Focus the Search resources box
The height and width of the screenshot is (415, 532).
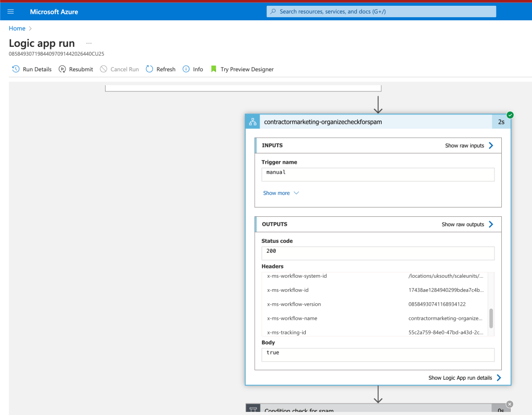381,11
